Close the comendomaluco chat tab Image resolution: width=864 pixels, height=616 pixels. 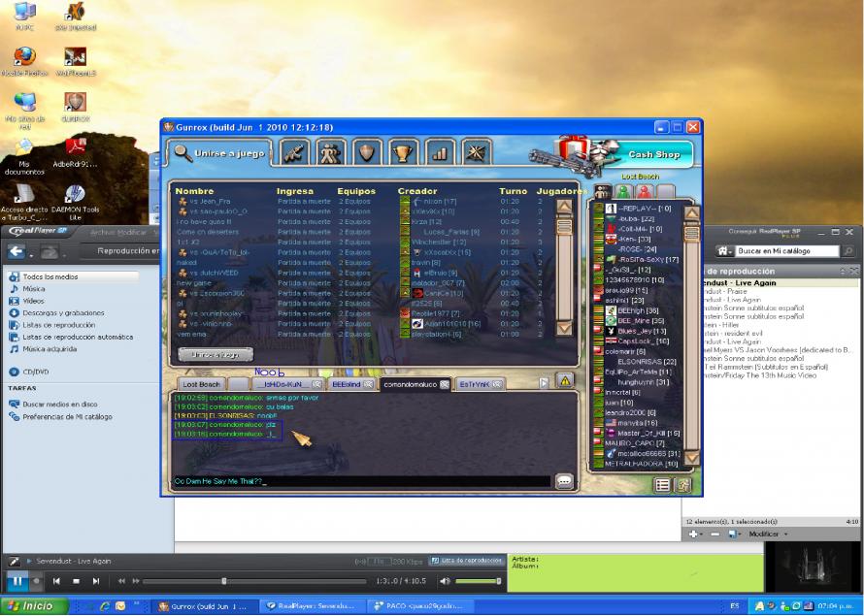(x=445, y=384)
